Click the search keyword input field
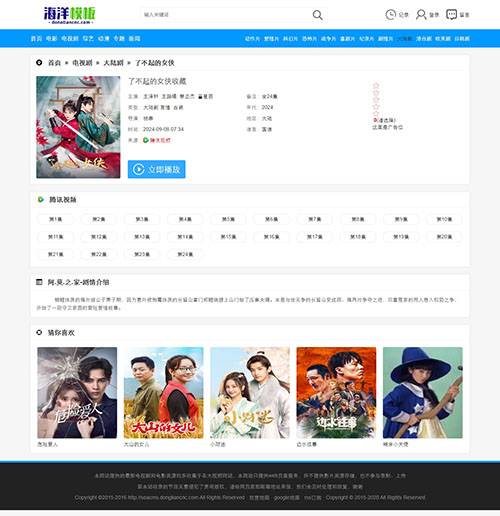Screen dimensions: 500x516 pos(225,15)
